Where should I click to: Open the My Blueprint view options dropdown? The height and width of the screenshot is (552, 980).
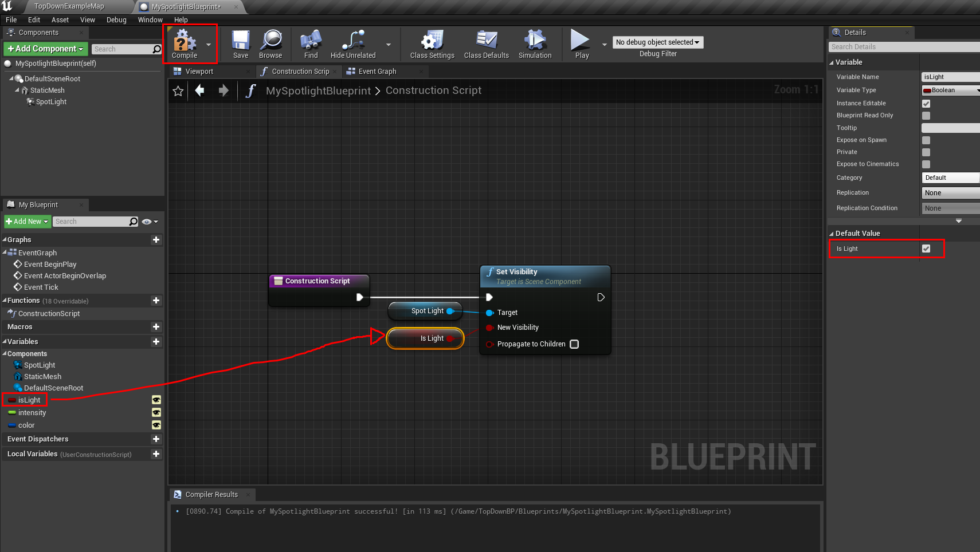pyautogui.click(x=150, y=222)
